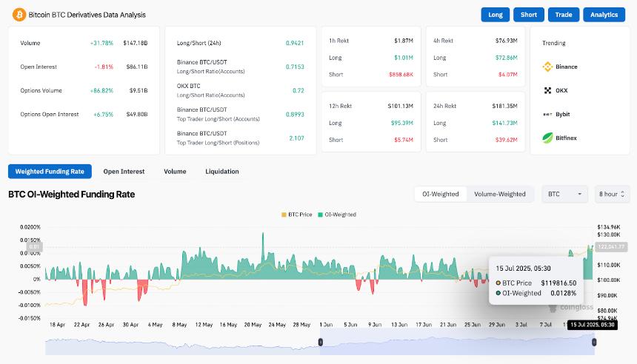Click the OKX logo in Trending
The width and height of the screenshot is (637, 364).
pos(548,90)
